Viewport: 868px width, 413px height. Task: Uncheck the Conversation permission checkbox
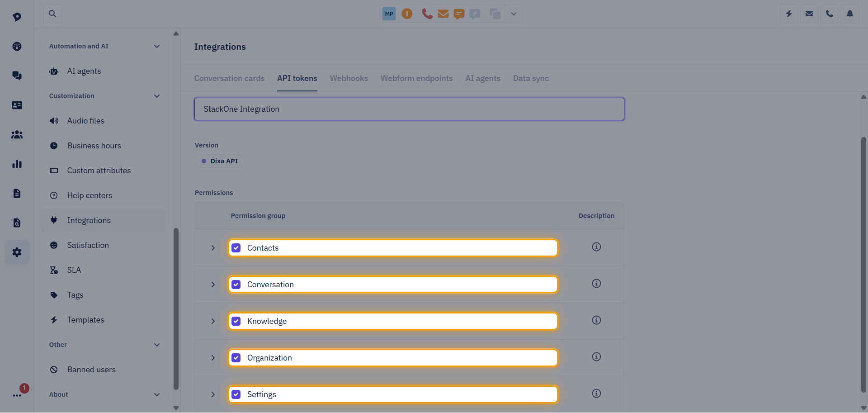click(x=236, y=285)
